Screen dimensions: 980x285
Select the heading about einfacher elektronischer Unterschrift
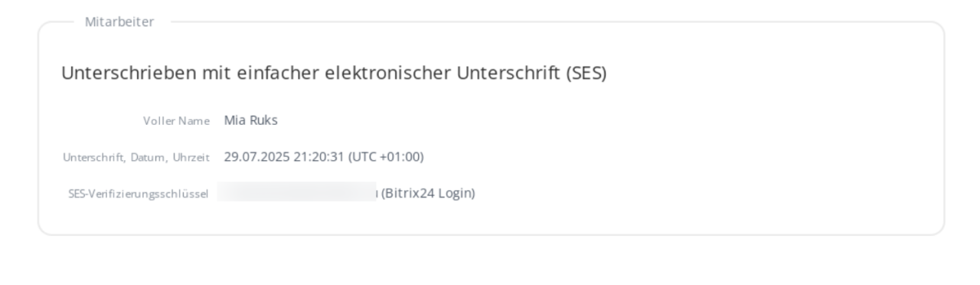tap(334, 74)
